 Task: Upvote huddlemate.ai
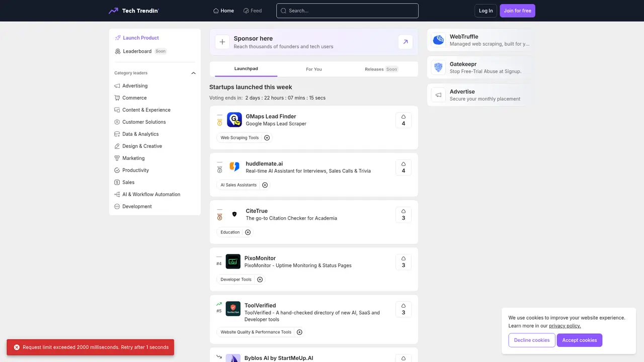pos(404,167)
